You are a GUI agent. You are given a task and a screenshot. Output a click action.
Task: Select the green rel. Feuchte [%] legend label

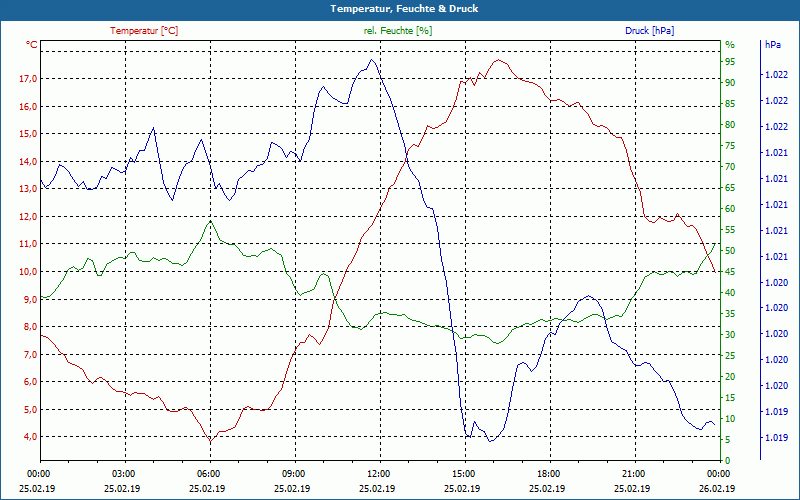click(x=398, y=31)
